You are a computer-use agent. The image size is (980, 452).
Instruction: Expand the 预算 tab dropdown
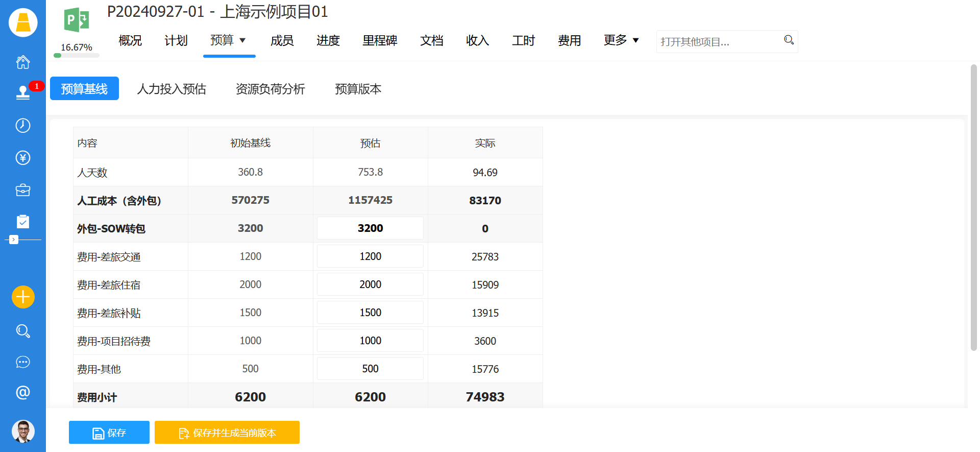pyautogui.click(x=242, y=40)
